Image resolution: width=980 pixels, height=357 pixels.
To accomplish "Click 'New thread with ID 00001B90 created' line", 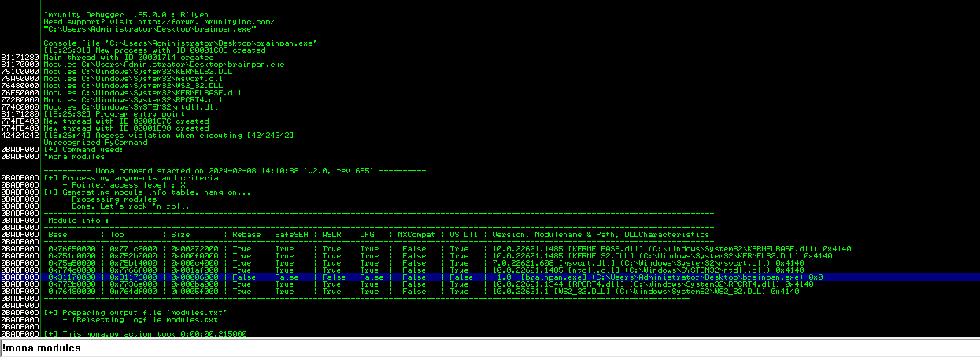I will click(x=126, y=128).
